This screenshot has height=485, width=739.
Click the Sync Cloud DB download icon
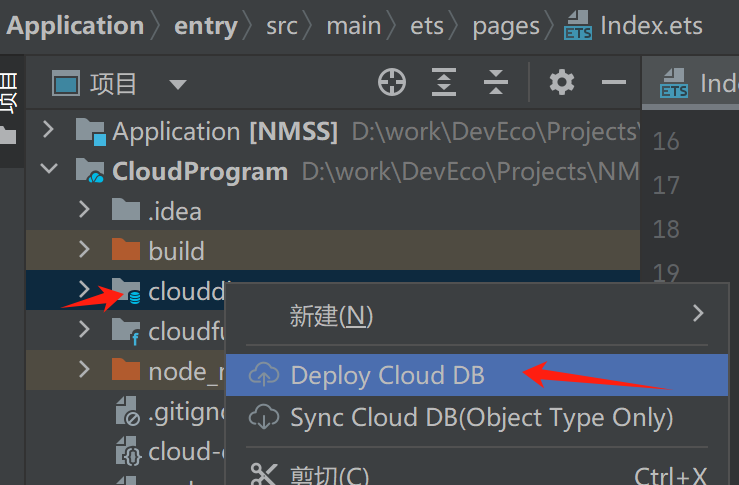coord(264,417)
